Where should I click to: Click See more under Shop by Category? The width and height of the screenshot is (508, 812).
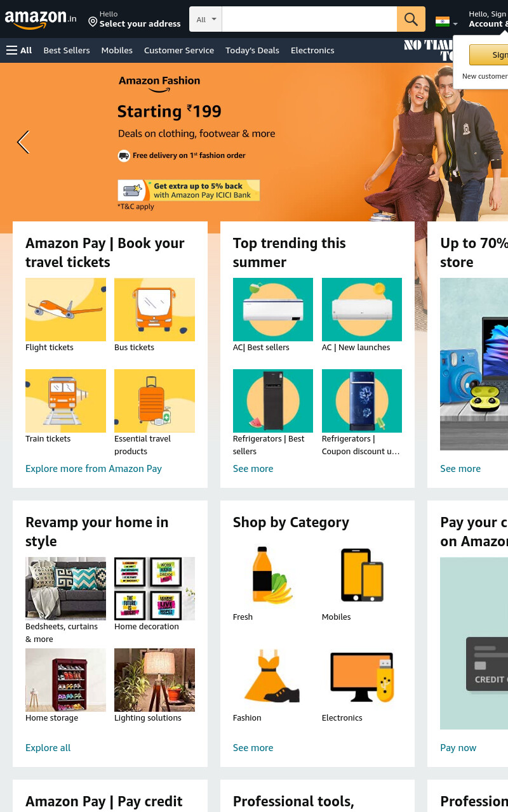point(253,747)
